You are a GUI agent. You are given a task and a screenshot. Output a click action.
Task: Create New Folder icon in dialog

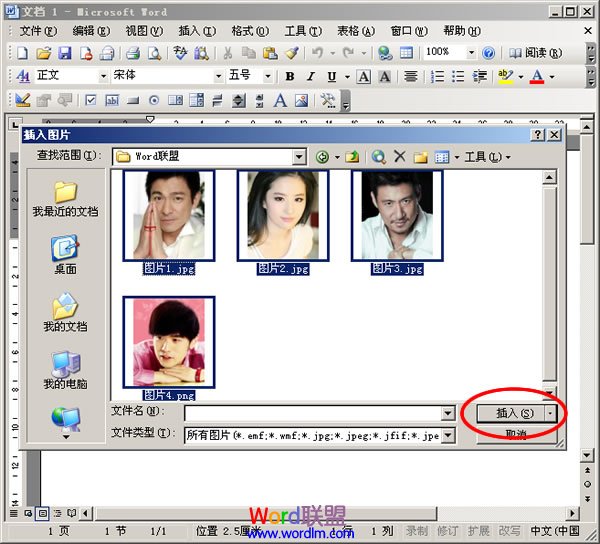[420, 157]
